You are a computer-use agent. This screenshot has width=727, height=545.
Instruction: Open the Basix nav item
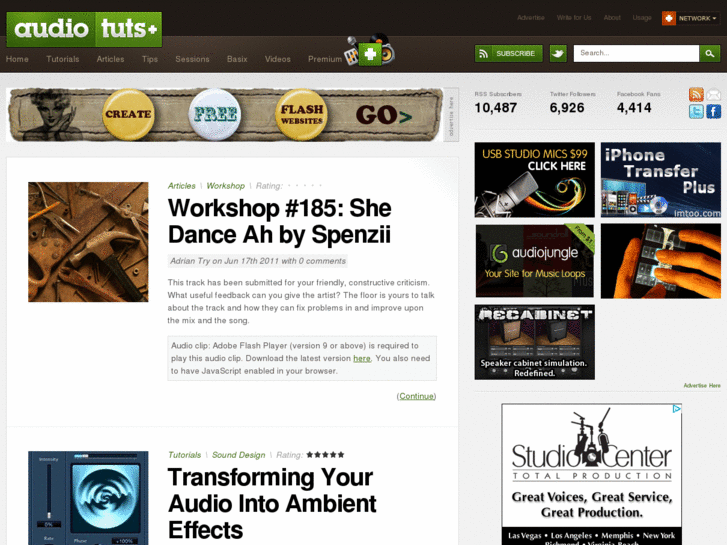237,59
